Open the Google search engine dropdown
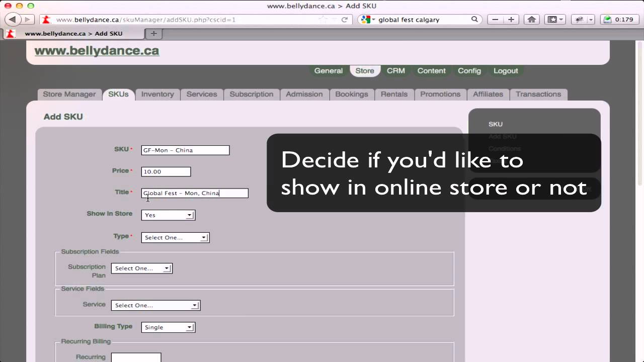644x362 pixels. [368, 20]
